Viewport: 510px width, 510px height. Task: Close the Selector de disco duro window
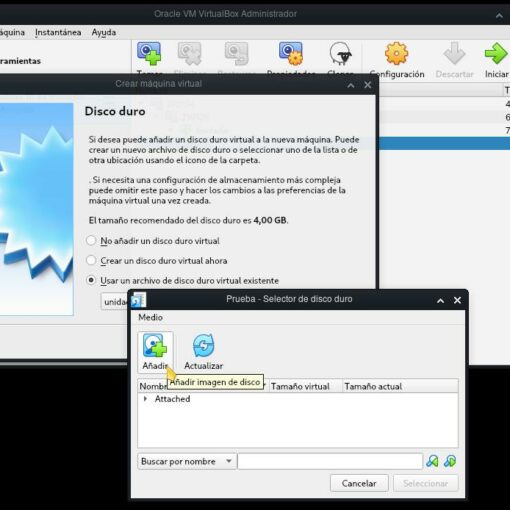[457, 300]
